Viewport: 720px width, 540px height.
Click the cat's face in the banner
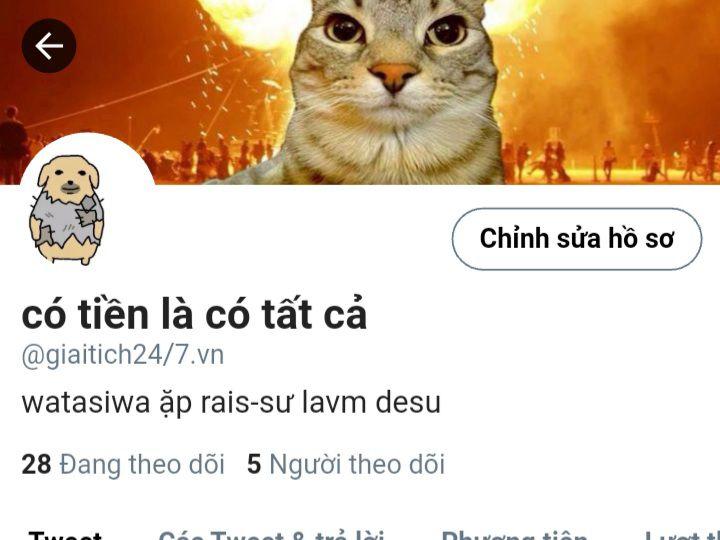(394, 60)
